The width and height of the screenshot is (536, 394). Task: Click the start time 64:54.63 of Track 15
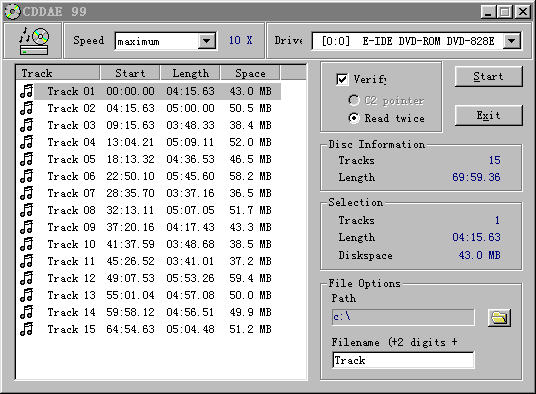(x=130, y=329)
